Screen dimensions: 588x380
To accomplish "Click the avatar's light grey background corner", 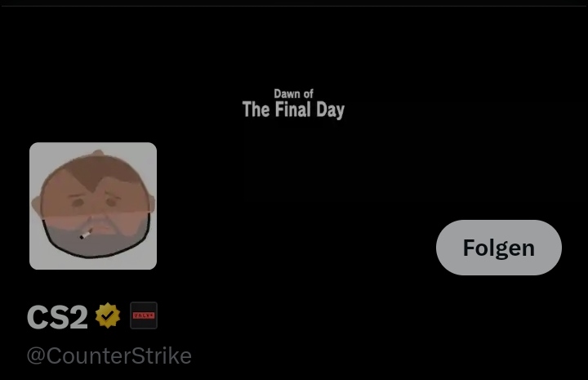I will pos(38,150).
